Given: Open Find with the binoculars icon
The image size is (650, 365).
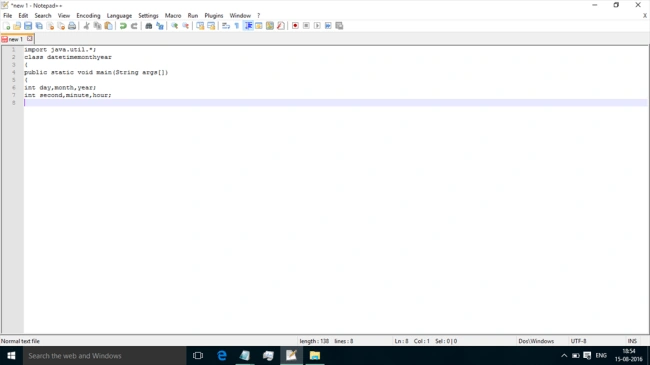Looking at the screenshot, I should [148, 26].
